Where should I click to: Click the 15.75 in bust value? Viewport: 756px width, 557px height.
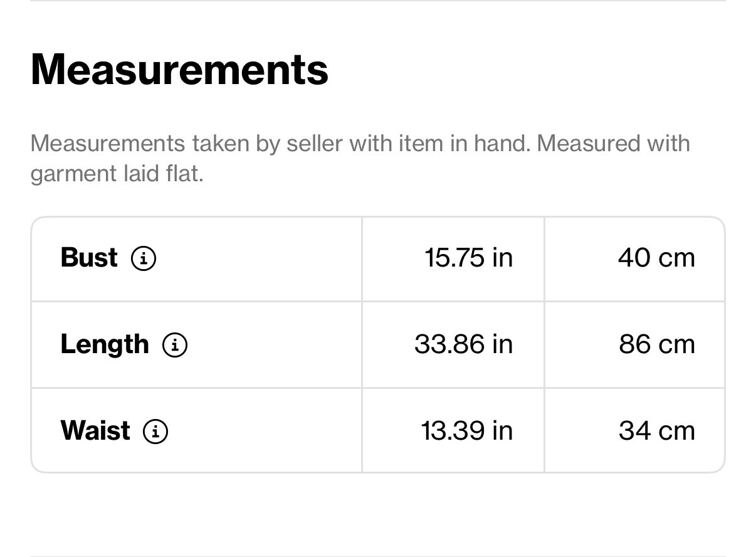[468, 258]
